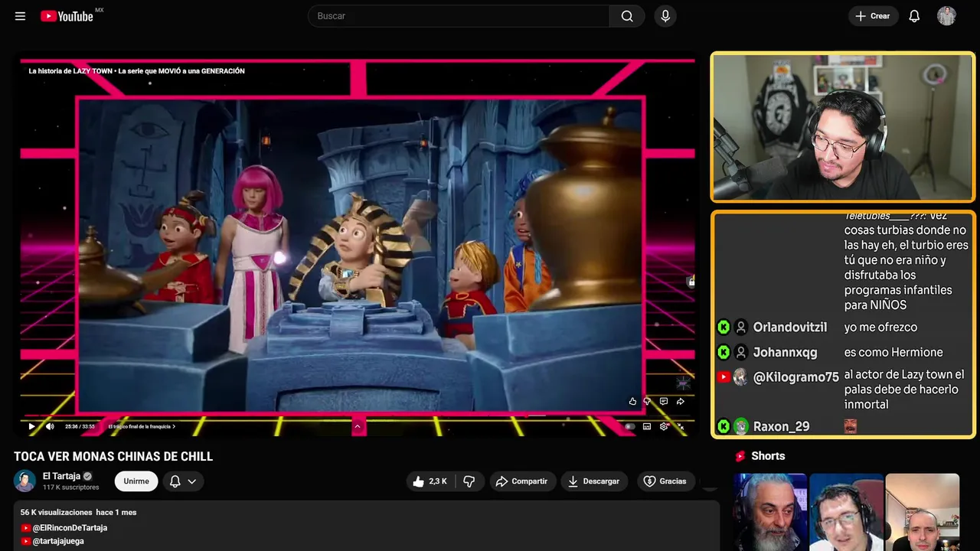This screenshot has height=551, width=980.
Task: Share the video via Compartir
Action: pos(523,481)
